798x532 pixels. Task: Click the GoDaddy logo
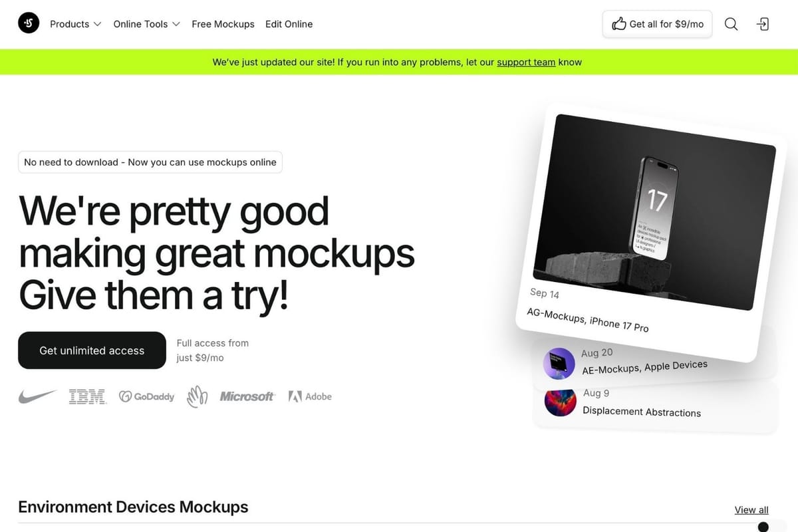(146, 396)
